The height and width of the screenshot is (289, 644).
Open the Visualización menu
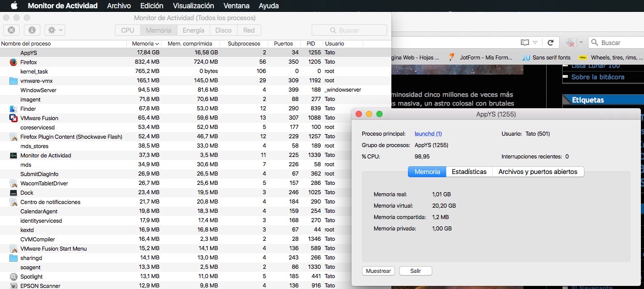pos(193,6)
